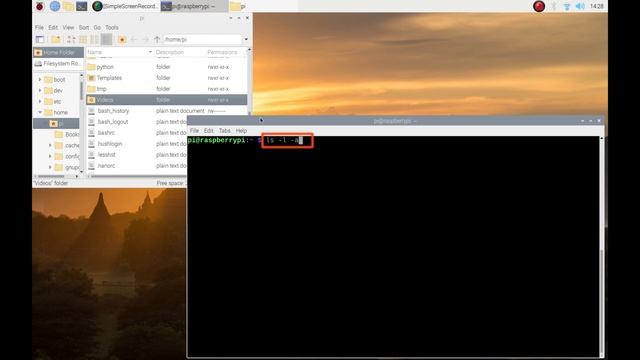Switch to thumbnail view in file manager
Screen dimensions: 640x360
83,39
